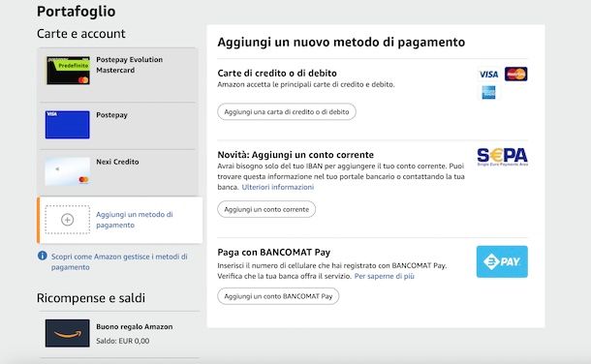
Task: Click the 'Predefinito' badge on the card
Action: [73, 66]
